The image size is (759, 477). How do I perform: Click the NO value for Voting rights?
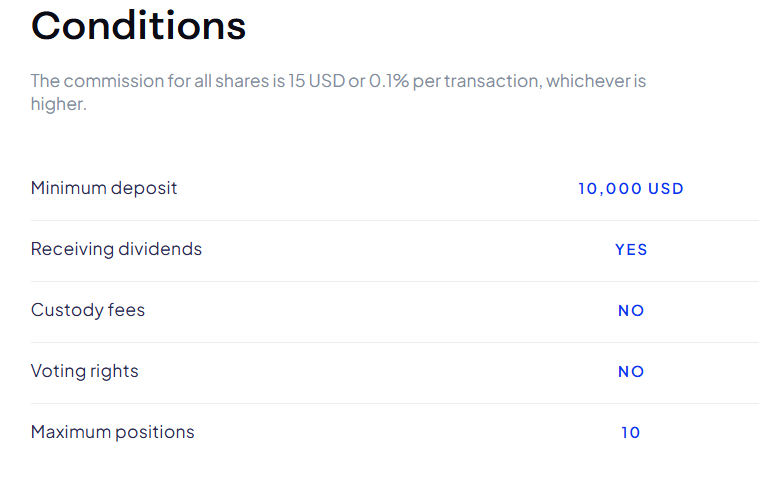click(631, 372)
